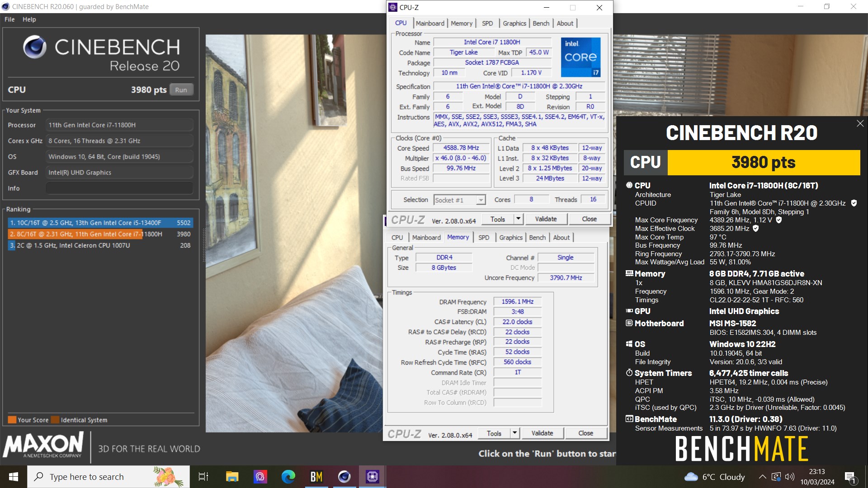The width and height of the screenshot is (868, 488).
Task: Expand Tools dropdown arrow in CPU-Z Memory window
Action: (x=514, y=433)
